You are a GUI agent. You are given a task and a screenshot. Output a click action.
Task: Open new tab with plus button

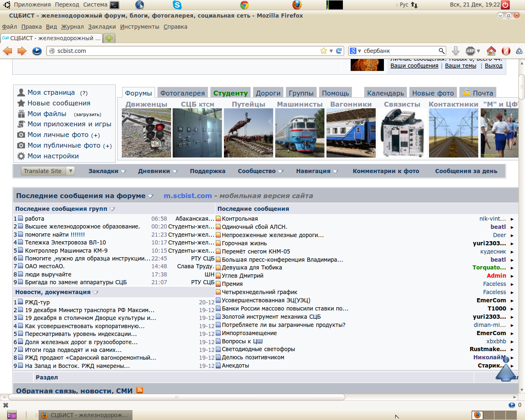[x=109, y=38]
